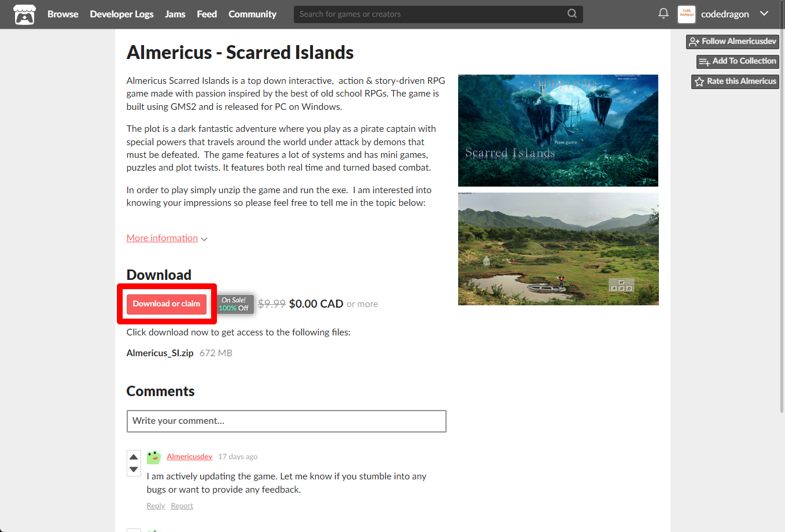The image size is (785, 532).
Task: Open the Almericusdev commenter profile link
Action: [x=190, y=457]
